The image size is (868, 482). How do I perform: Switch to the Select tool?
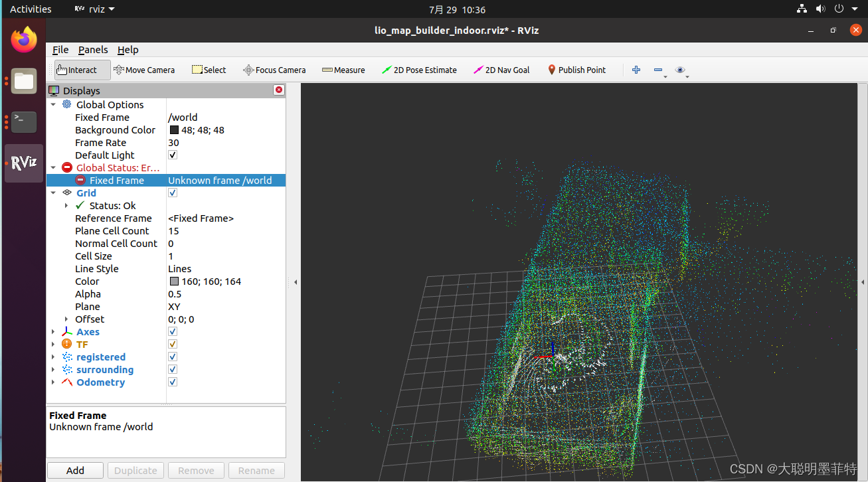(208, 69)
